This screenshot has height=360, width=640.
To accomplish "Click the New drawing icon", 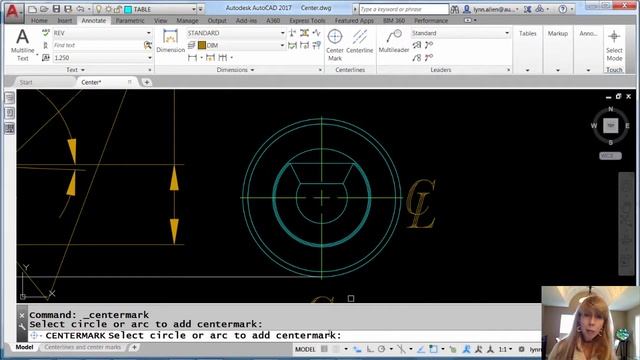I will pyautogui.click(x=33, y=9).
